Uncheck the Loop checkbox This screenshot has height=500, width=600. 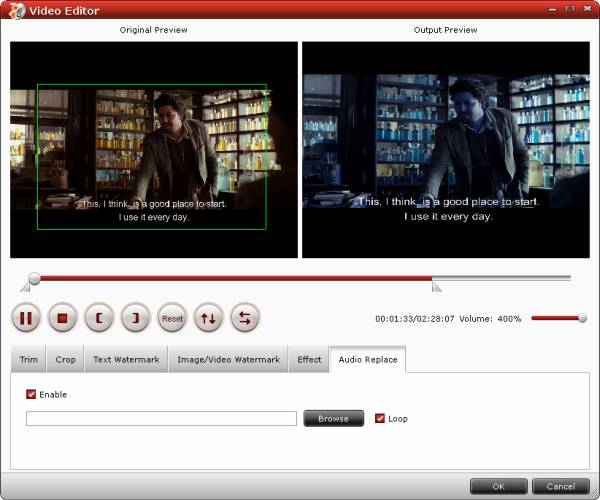click(380, 418)
